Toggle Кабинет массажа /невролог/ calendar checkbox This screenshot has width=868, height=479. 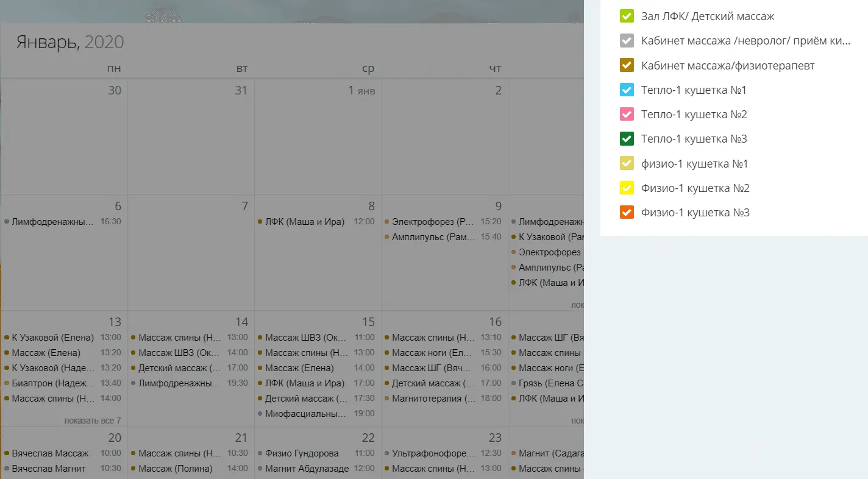pos(627,41)
